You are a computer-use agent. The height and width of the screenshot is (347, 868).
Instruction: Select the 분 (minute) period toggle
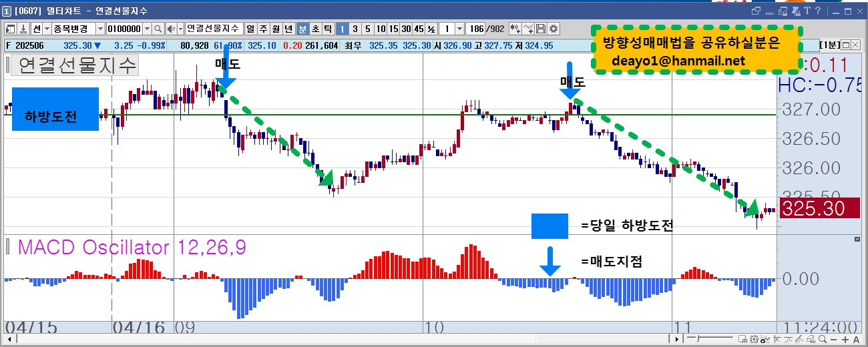pyautogui.click(x=302, y=29)
